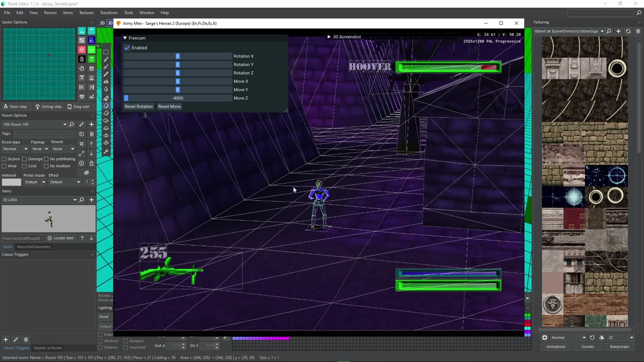Search items magnifier icon
Image resolution: width=644 pixels, height=362 pixels.
point(82,200)
